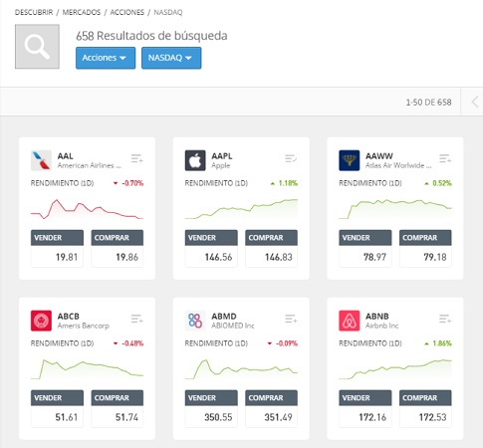This screenshot has width=483, height=448.
Task: Open the ABCB price chart
Action: (x=87, y=369)
